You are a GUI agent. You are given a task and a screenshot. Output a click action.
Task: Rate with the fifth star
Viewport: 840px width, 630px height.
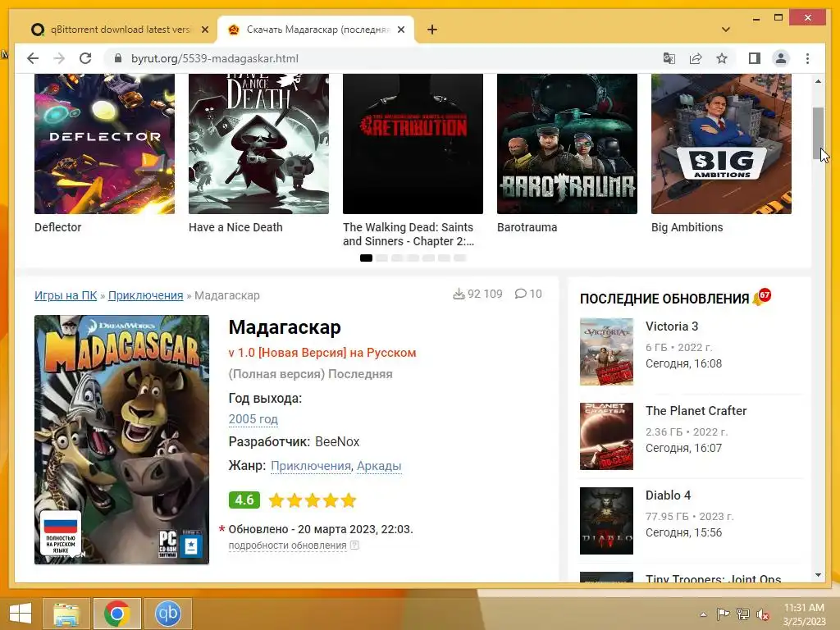click(349, 500)
